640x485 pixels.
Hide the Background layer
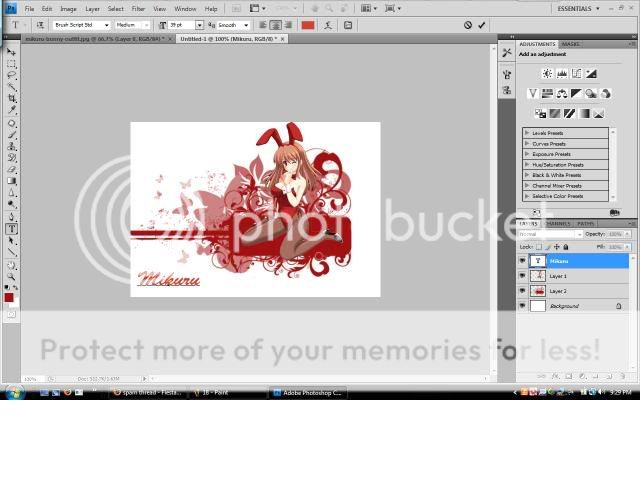tap(522, 306)
